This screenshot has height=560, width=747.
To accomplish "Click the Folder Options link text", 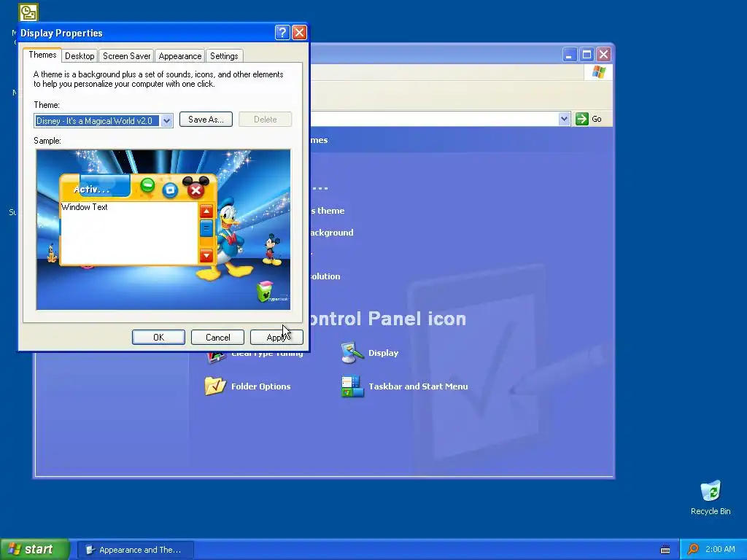I will pos(260,386).
